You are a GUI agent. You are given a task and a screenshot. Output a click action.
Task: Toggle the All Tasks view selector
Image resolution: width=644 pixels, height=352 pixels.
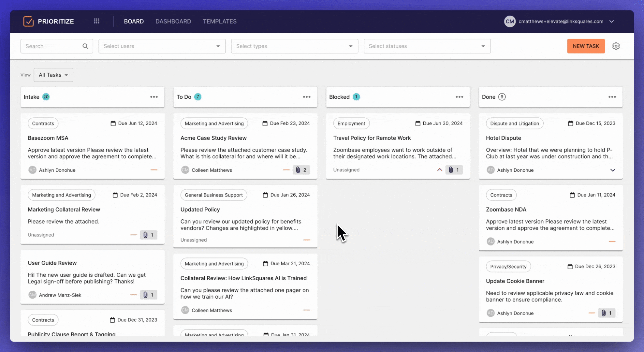point(53,75)
